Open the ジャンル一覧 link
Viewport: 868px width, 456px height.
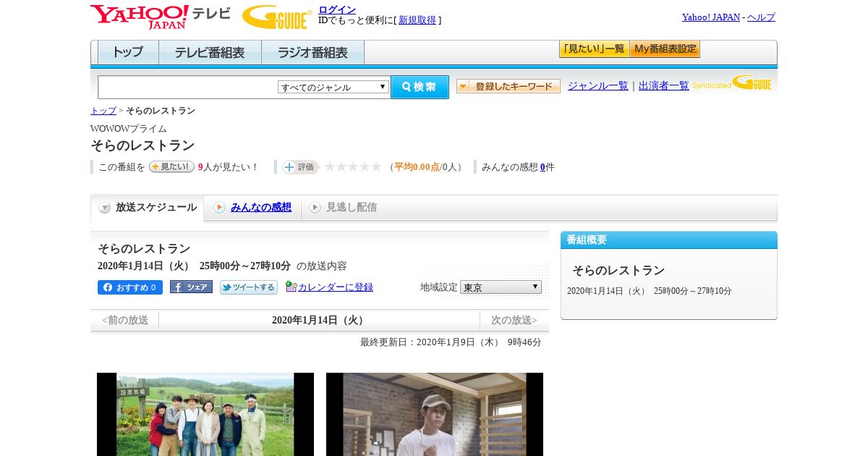598,85
